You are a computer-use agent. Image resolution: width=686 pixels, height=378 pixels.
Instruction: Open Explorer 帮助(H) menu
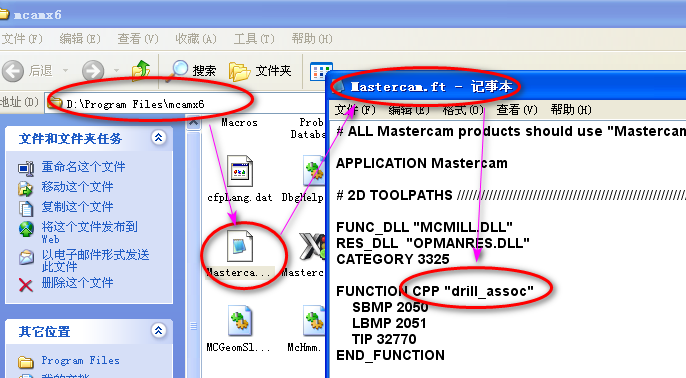coord(312,39)
